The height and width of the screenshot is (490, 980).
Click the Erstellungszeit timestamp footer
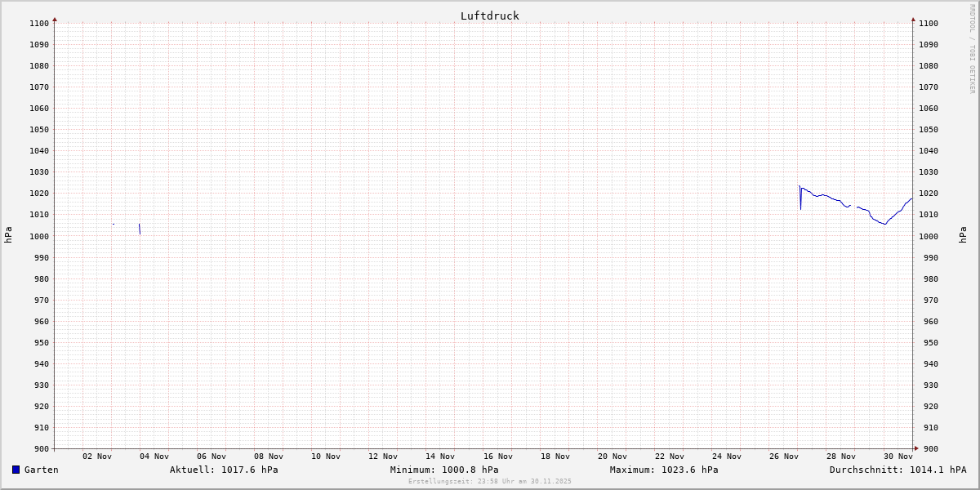click(x=489, y=481)
